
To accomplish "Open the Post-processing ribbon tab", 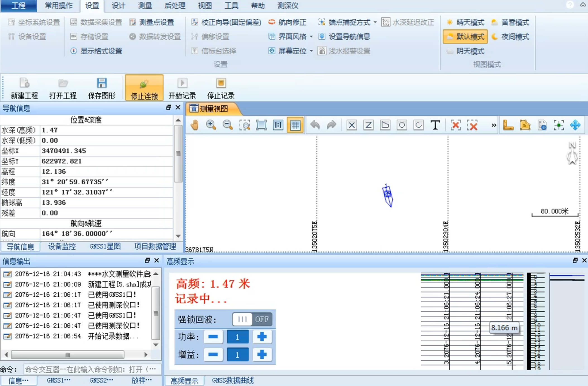I will [175, 6].
